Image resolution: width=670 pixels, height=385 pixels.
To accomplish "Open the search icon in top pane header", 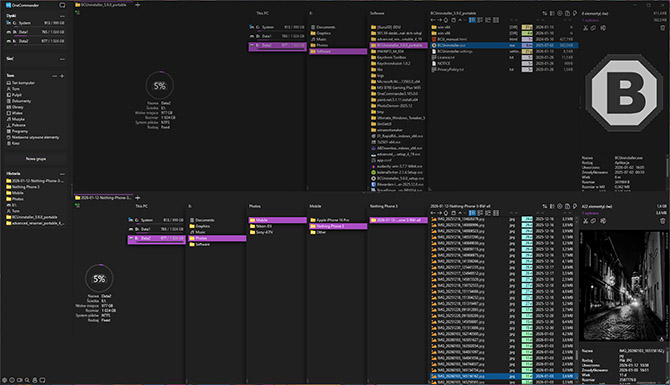I will [575, 13].
